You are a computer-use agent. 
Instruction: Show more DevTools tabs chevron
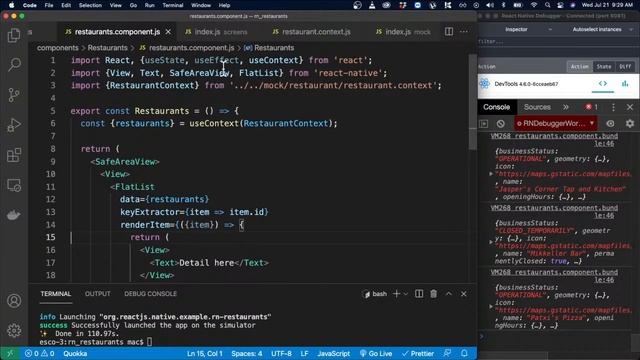point(566,107)
